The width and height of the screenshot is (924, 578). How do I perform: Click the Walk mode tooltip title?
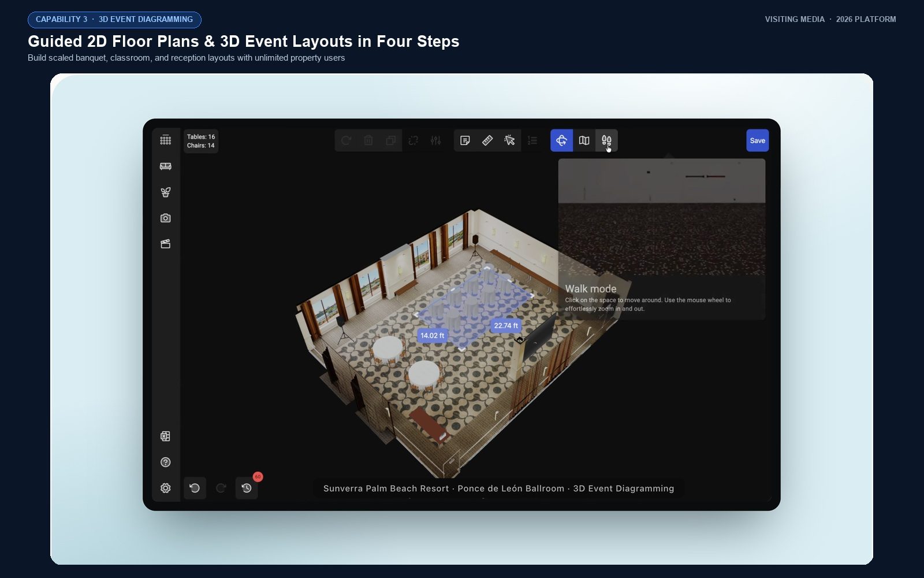pos(590,288)
